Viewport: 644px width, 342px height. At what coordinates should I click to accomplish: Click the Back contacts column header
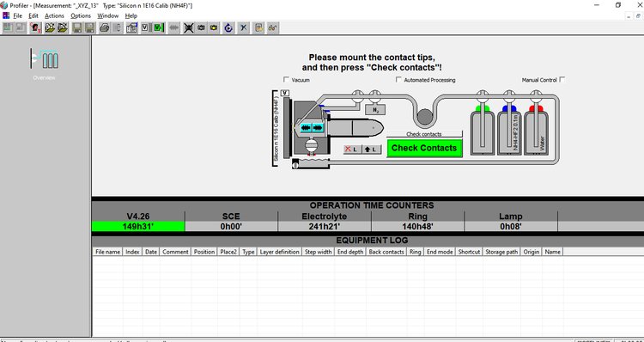tap(386, 252)
